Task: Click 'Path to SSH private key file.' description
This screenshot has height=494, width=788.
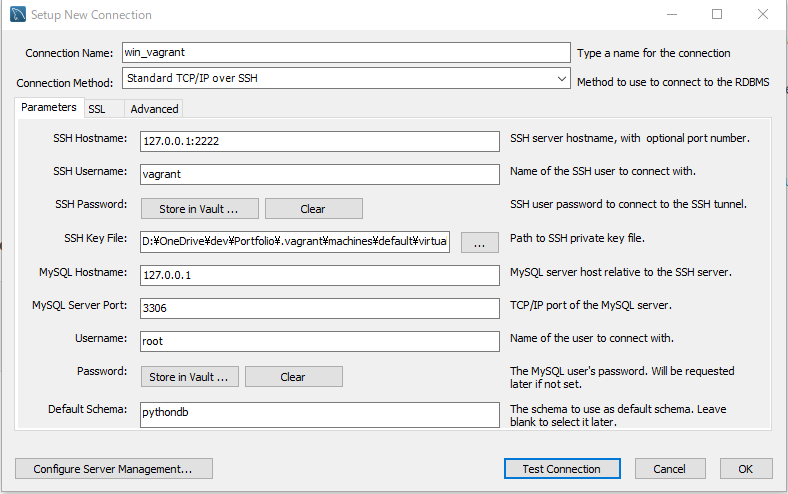Action: pyautogui.click(x=577, y=238)
